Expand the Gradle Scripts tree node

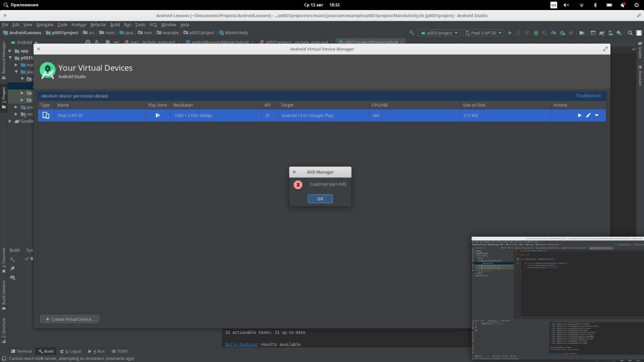(10, 121)
